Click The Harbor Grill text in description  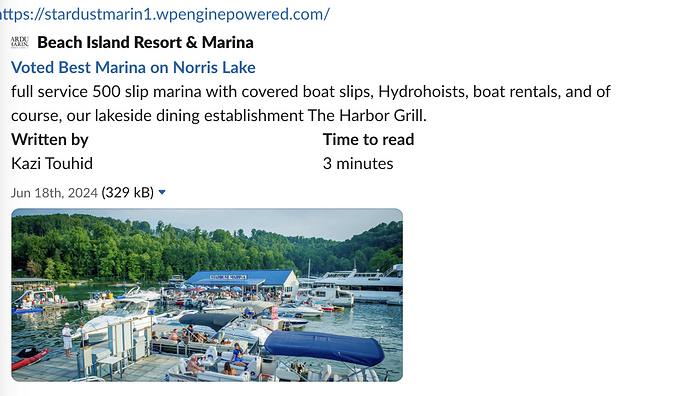(x=367, y=116)
